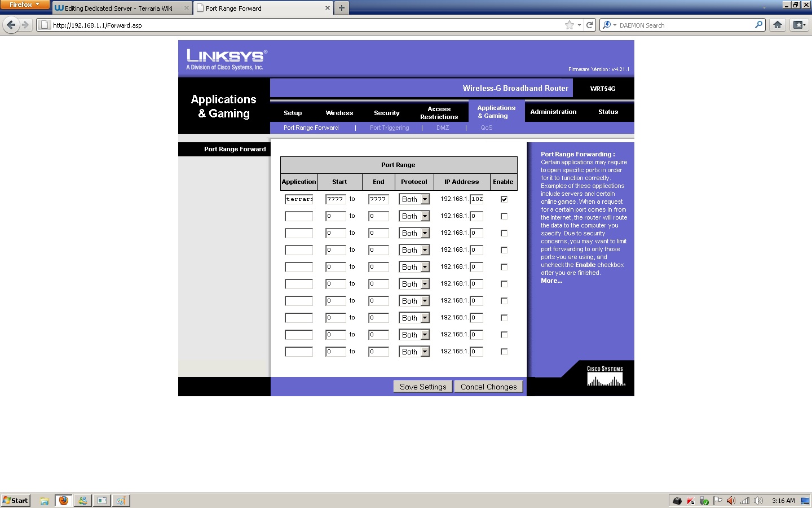The image size is (812, 508).
Task: Open Protocol dropdown in the second row
Action: [414, 216]
